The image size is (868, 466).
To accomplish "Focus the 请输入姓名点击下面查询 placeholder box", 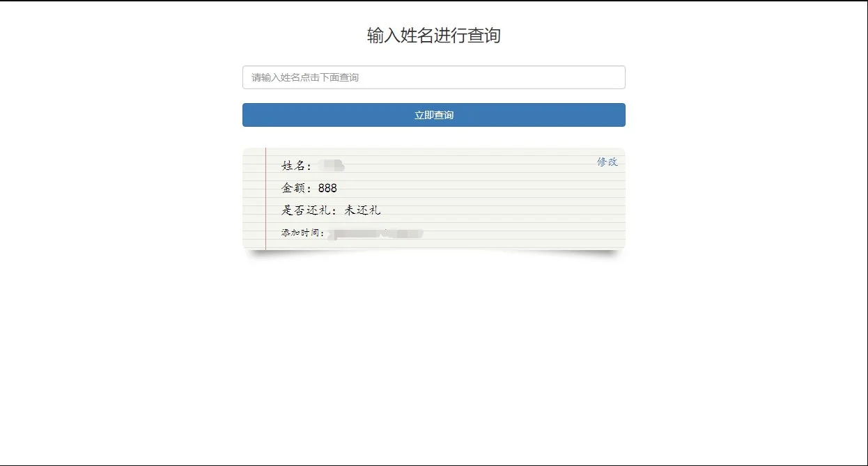I will pyautogui.click(x=433, y=77).
